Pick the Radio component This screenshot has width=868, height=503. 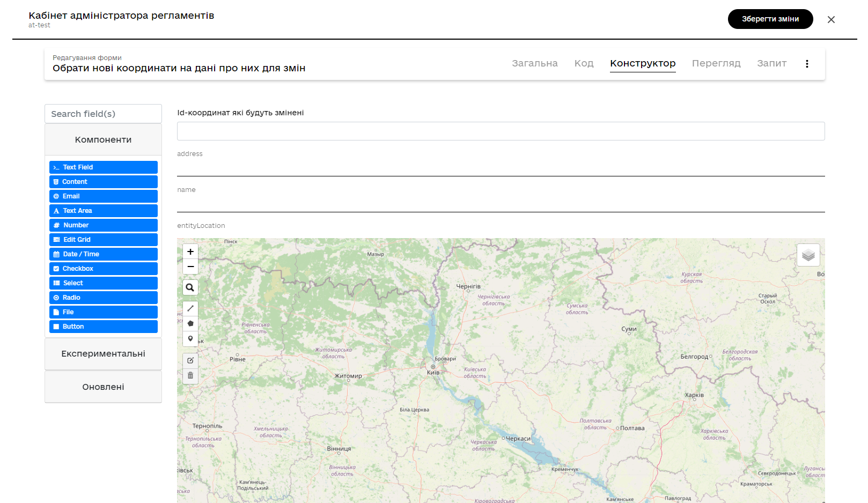point(104,298)
